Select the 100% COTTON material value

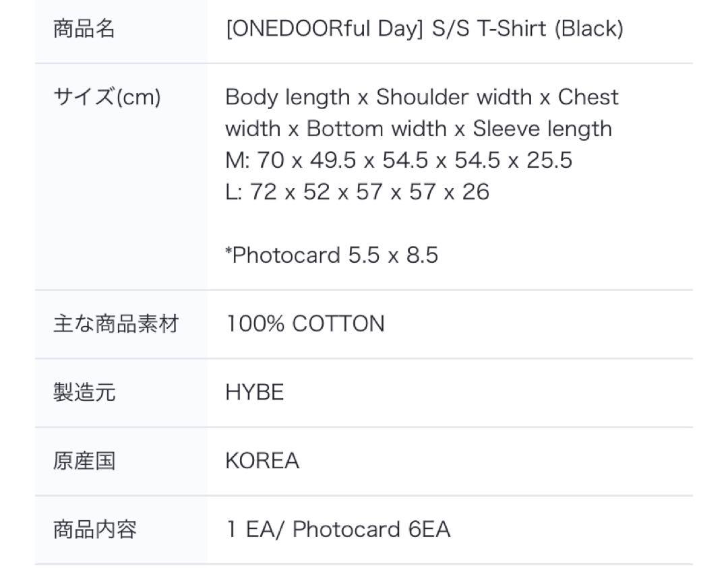[305, 324]
